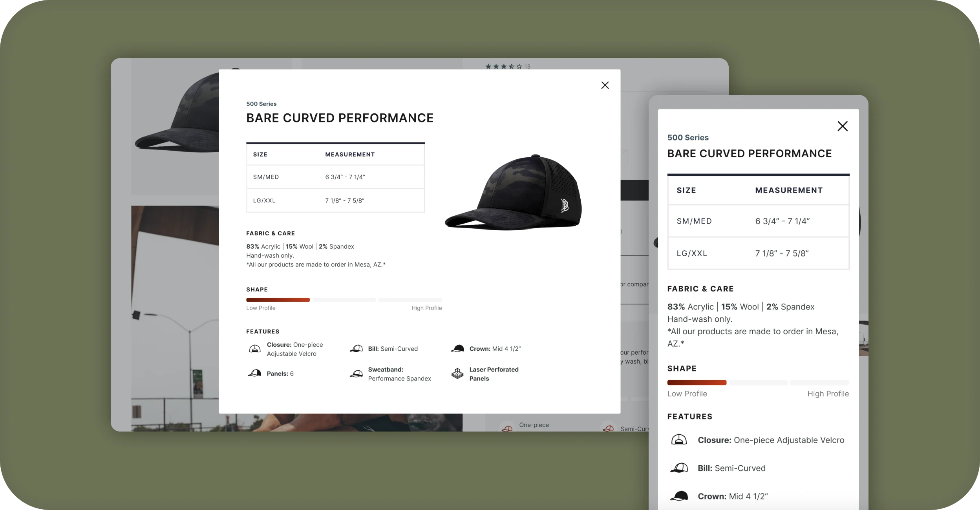Close the mobile size guide modal
This screenshot has width=980, height=510.
coord(843,126)
